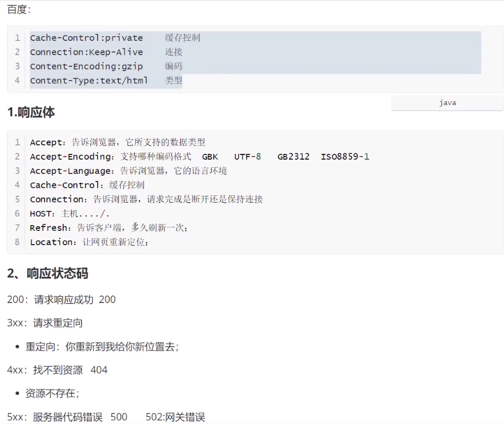
Task: Click the 类型 comment after Content-Type
Action: coord(173,80)
